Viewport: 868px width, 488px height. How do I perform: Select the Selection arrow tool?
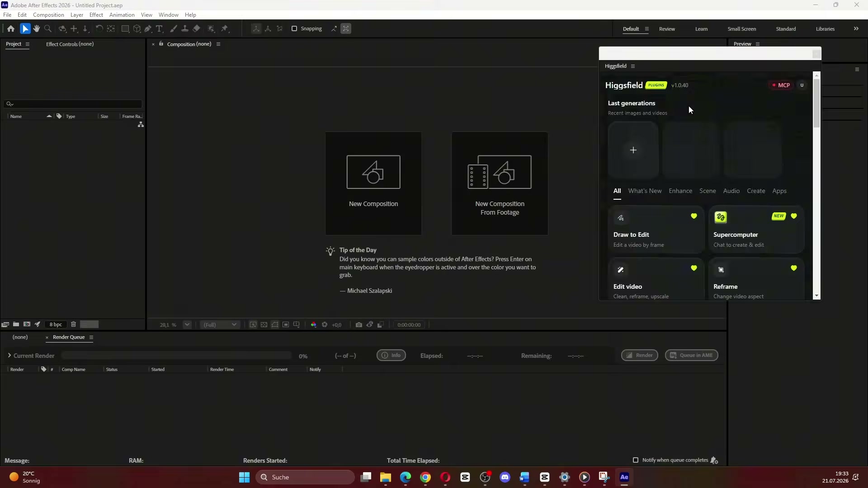pos(25,28)
